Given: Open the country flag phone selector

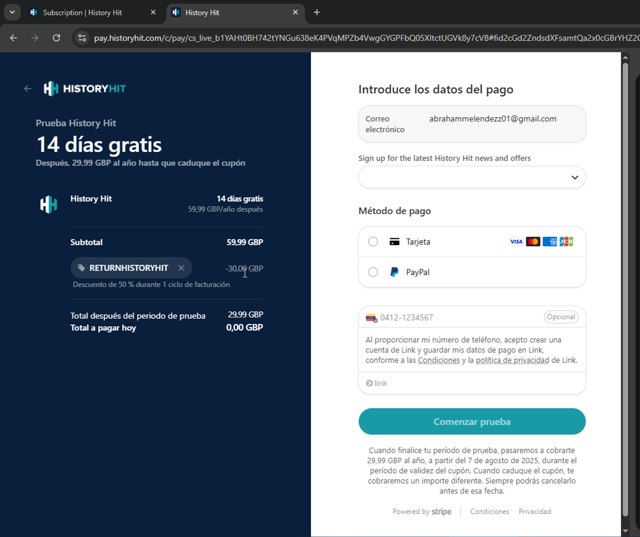Looking at the screenshot, I should pos(371,317).
